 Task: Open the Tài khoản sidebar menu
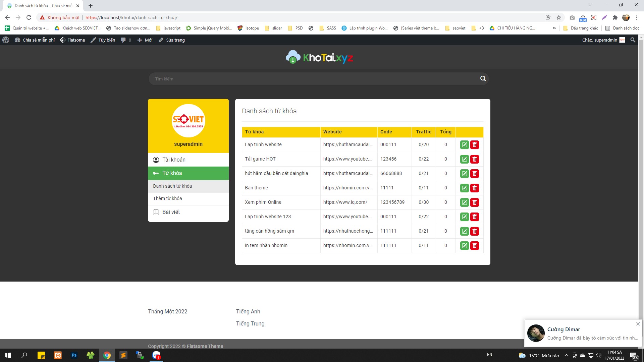[x=188, y=160]
